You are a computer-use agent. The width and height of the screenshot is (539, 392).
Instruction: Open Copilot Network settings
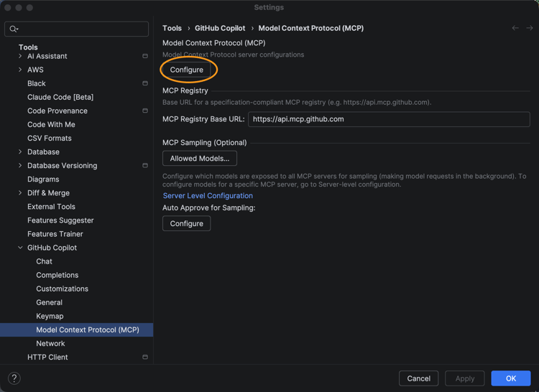pos(50,343)
